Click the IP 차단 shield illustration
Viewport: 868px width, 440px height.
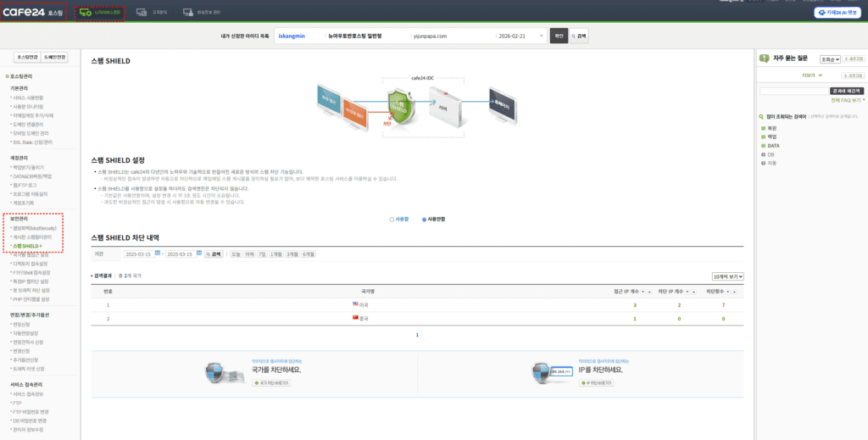pyautogui.click(x=542, y=371)
